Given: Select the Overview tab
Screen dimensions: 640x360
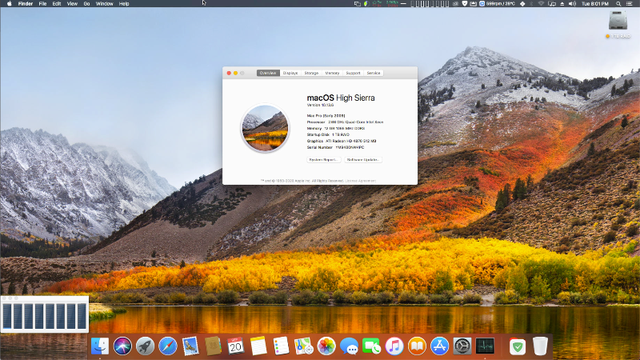Looking at the screenshot, I should [268, 73].
